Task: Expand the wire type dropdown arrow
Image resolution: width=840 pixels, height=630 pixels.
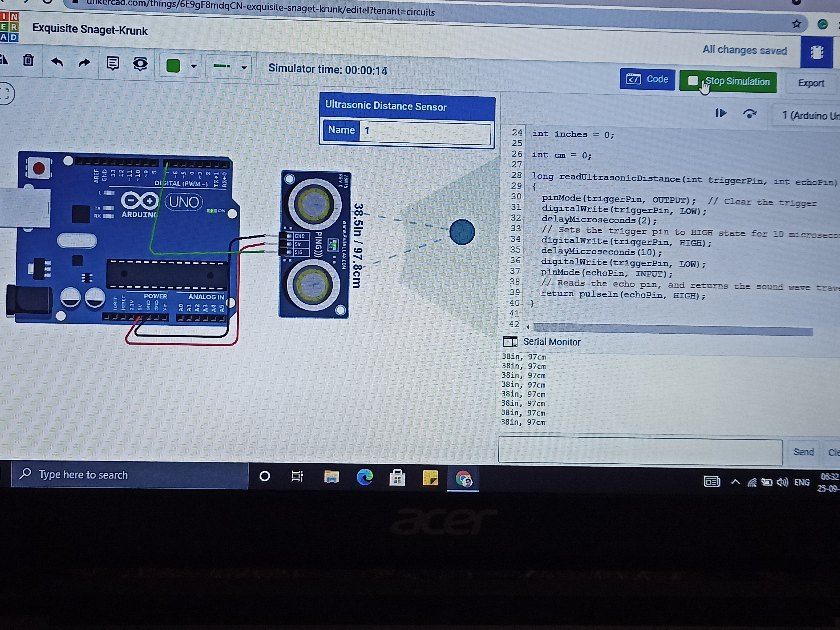Action: 244,68
